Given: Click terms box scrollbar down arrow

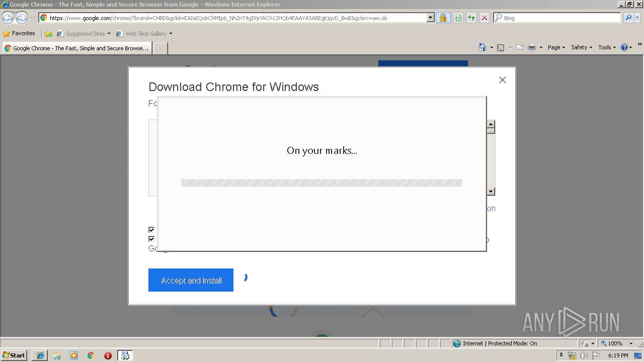Looking at the screenshot, I should [x=491, y=192].
